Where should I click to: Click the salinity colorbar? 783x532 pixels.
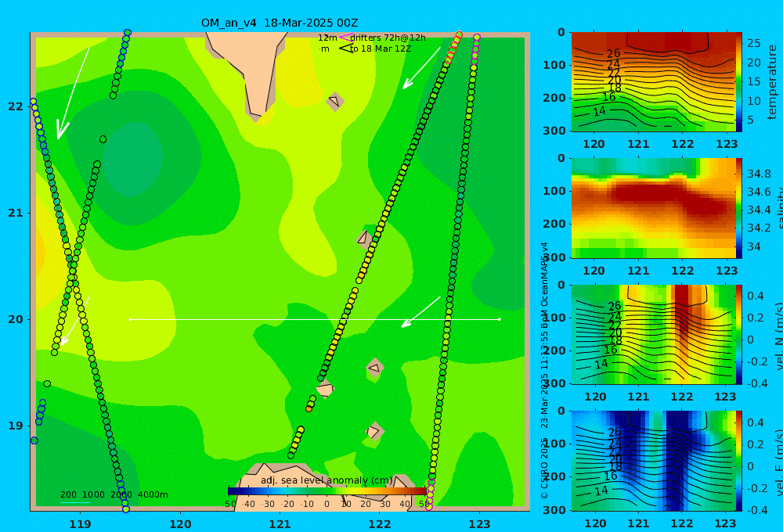click(739, 208)
